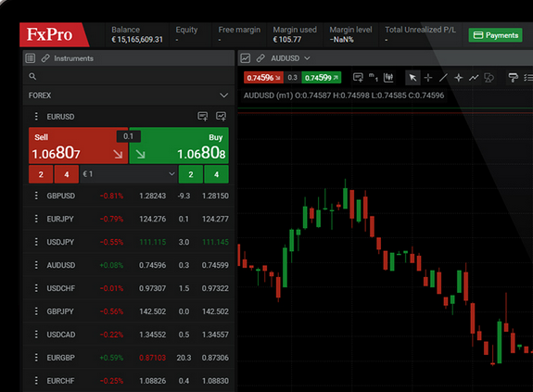533x392 pixels.
Task: Click the EURUSD new order icon
Action: (x=203, y=116)
